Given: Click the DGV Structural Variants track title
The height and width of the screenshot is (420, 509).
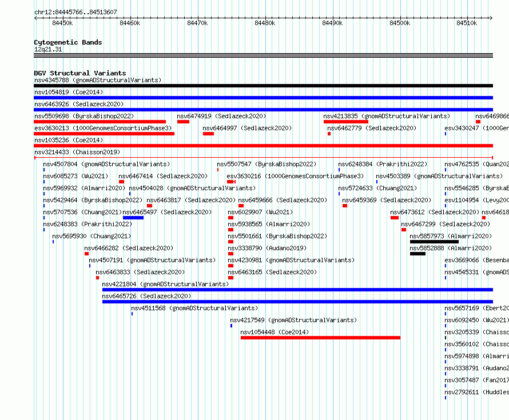Looking at the screenshot, I should tap(80, 73).
